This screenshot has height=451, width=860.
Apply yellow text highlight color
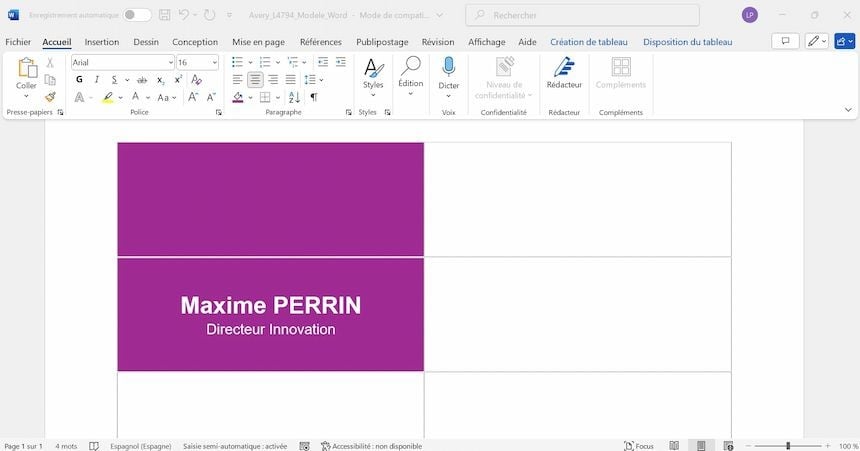108,98
